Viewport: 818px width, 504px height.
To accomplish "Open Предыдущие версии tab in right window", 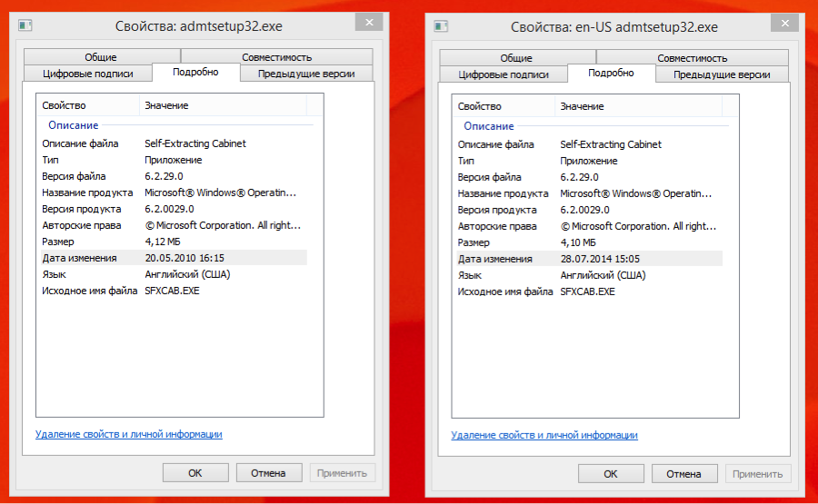I will 722,74.
